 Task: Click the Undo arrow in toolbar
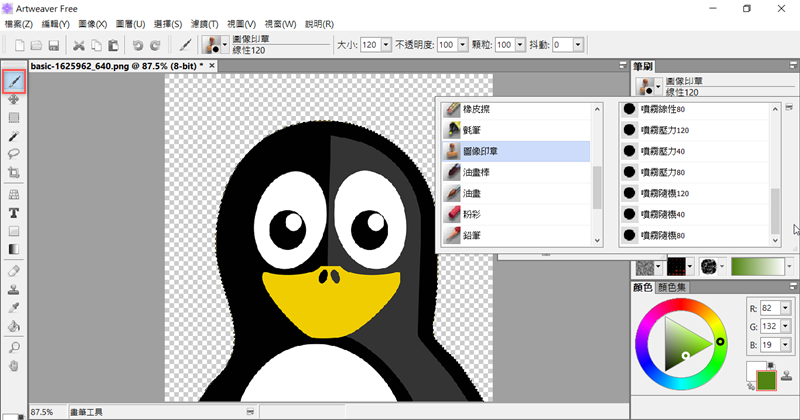coord(139,45)
